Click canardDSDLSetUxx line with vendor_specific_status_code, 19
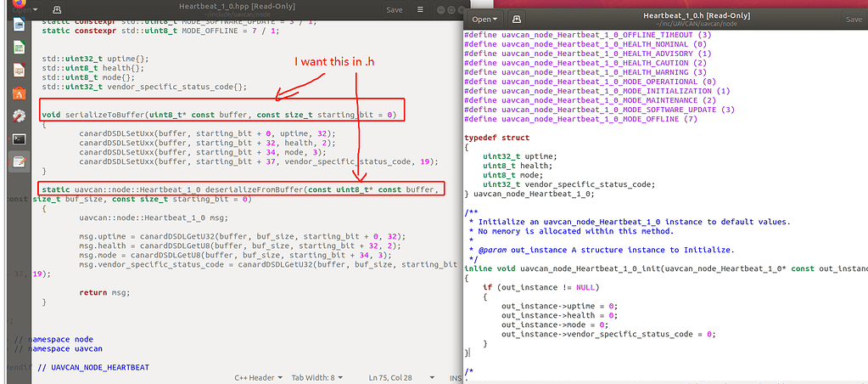The image size is (868, 384). tap(259, 161)
